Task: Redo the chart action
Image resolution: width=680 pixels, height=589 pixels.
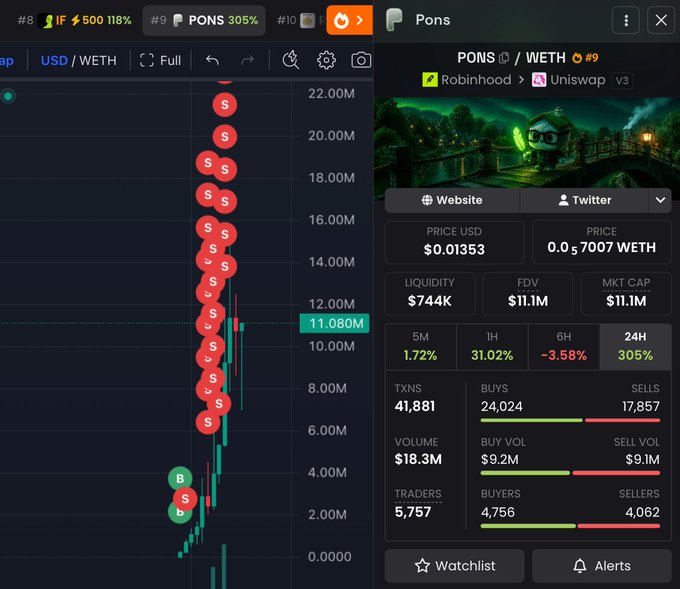Action: (248, 60)
